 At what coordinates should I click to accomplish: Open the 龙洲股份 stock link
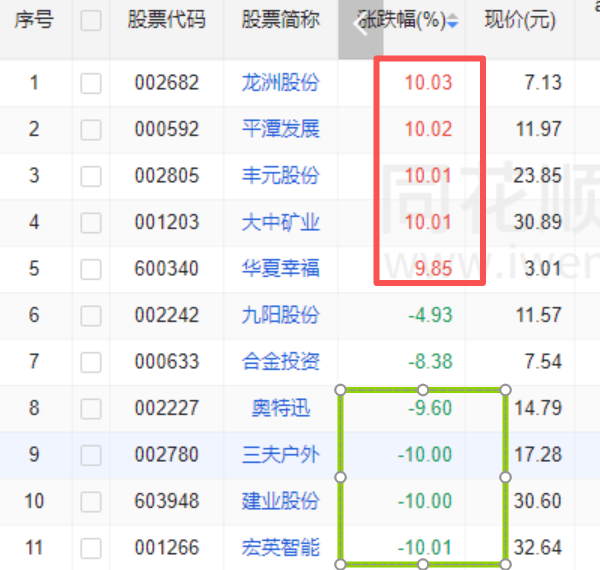280,83
